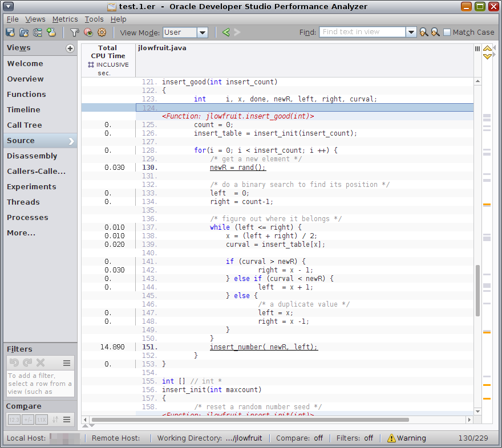Viewport: 502px width, 448px height.
Task: Click the filter funnel icon in toolbar
Action: pyautogui.click(x=74, y=32)
